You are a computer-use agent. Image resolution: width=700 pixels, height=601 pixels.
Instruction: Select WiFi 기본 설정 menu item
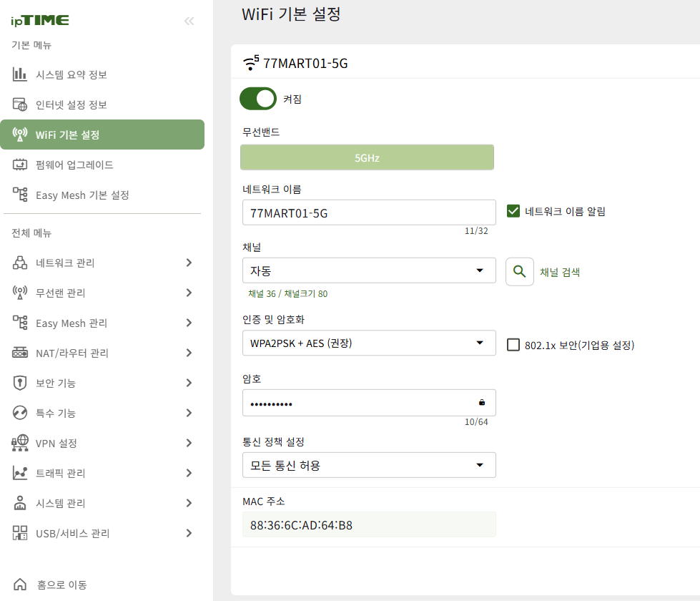pos(102,135)
